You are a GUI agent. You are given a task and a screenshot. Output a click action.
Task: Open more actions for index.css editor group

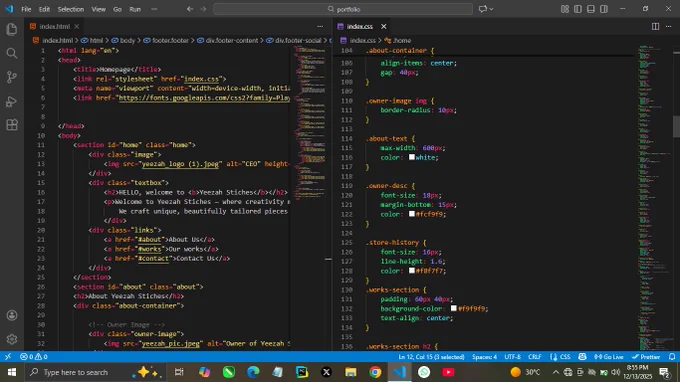(668, 26)
